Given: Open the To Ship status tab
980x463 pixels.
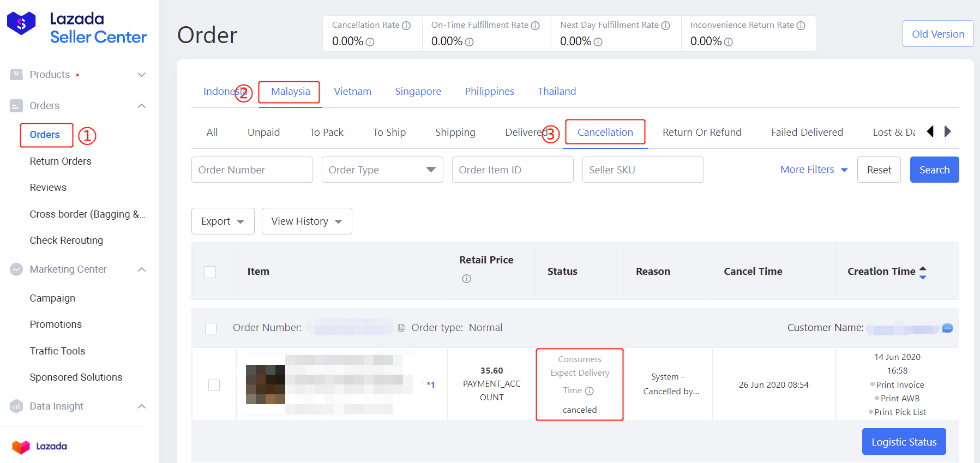Looking at the screenshot, I should coord(389,133).
